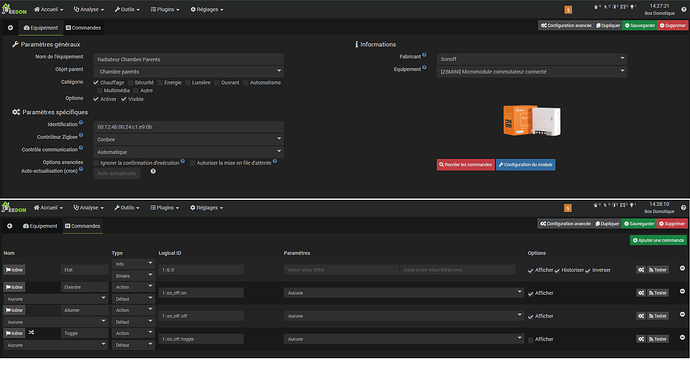Open the Paramètres Aucune dropdown for Allumer
The width and height of the screenshot is (690, 368).
(x=404, y=316)
